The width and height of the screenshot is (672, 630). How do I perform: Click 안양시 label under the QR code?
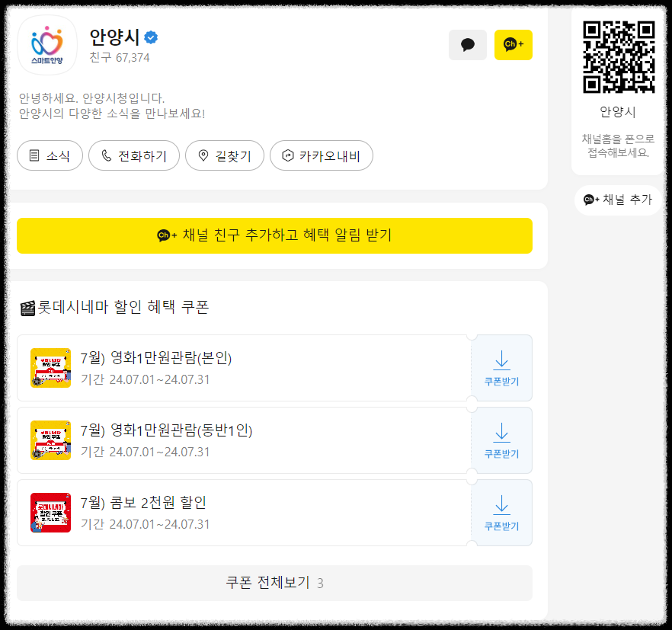click(x=618, y=112)
